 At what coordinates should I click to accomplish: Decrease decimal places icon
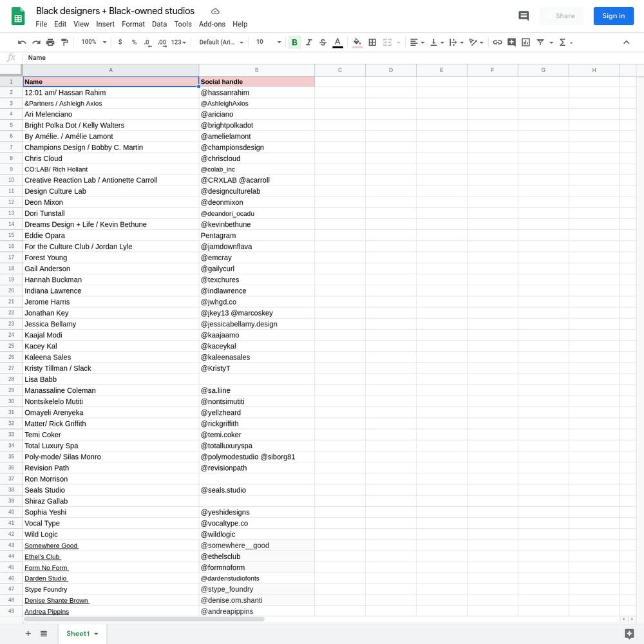pyautogui.click(x=147, y=42)
